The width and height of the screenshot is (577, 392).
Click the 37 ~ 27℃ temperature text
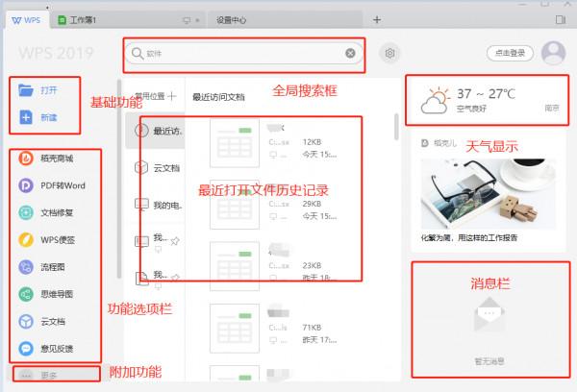[x=486, y=94]
